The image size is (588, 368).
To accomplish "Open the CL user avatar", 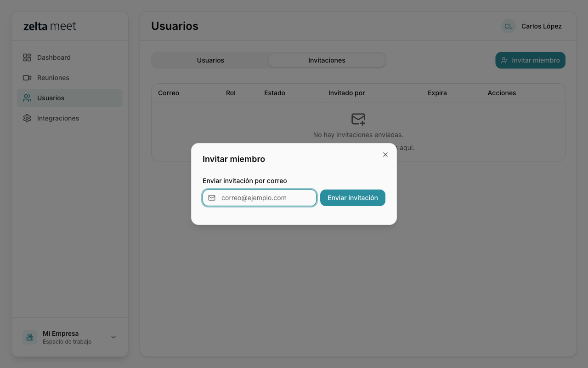I will pos(508,26).
